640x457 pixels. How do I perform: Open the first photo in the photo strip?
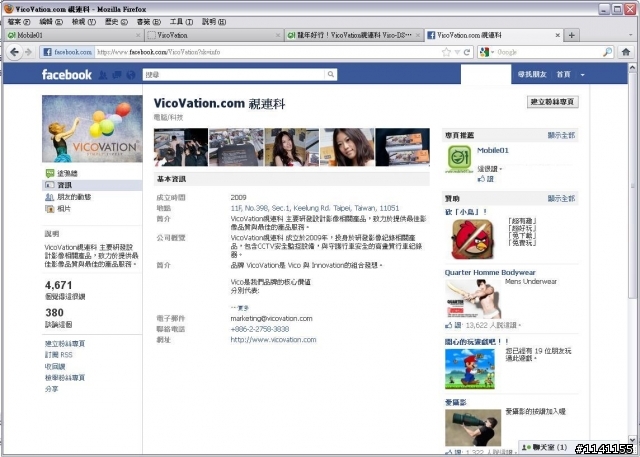[x=181, y=147]
